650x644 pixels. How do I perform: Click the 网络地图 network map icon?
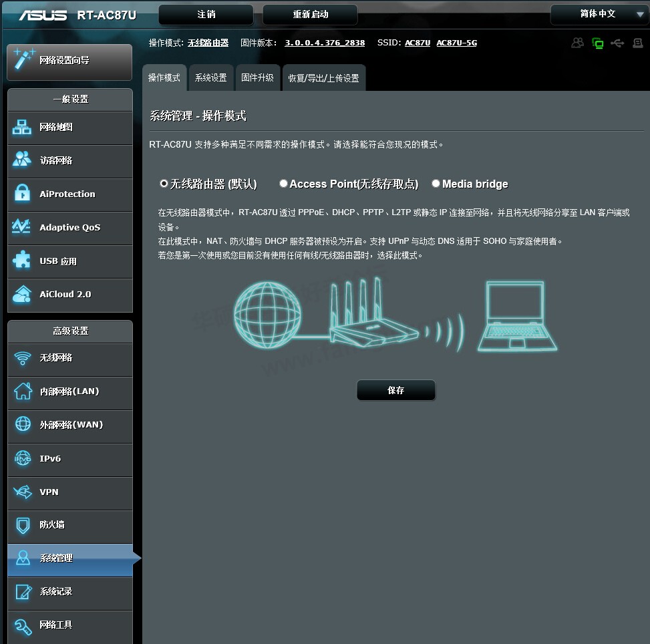[22, 127]
